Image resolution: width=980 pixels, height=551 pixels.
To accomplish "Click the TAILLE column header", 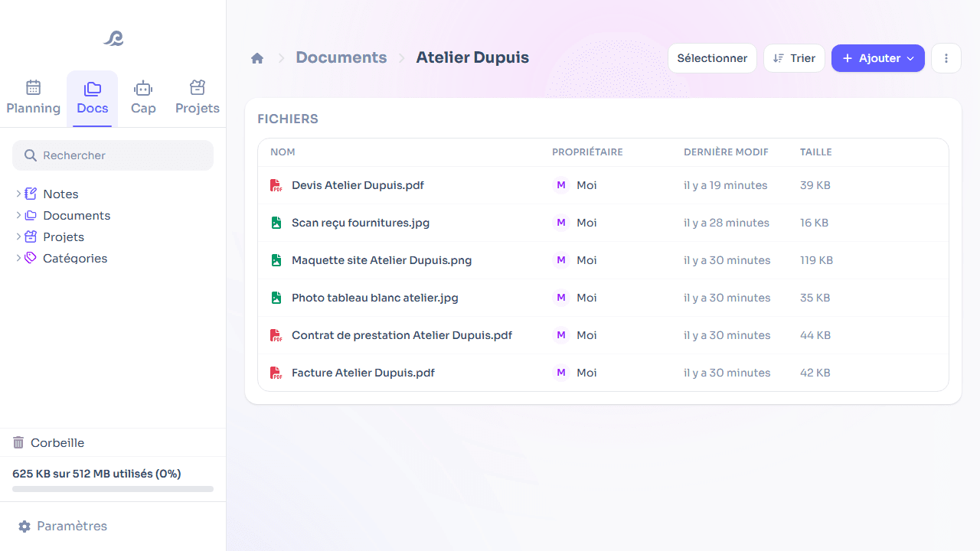I will 816,152.
